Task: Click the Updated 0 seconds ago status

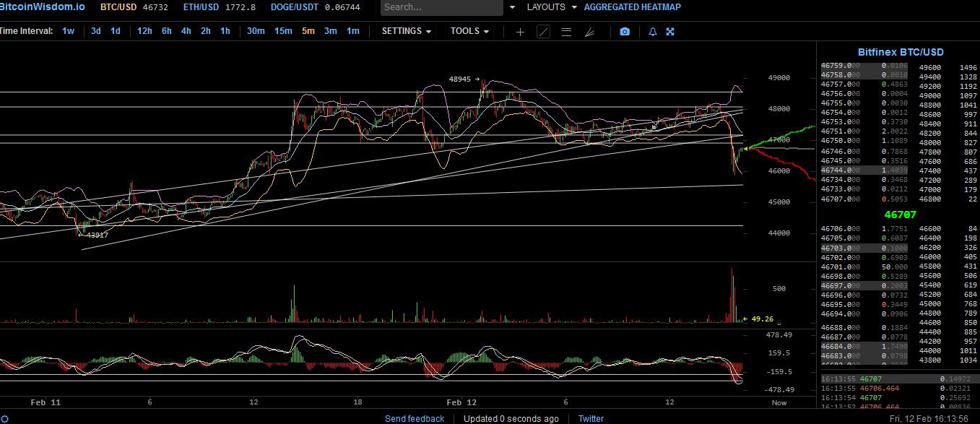Action: 511,419
